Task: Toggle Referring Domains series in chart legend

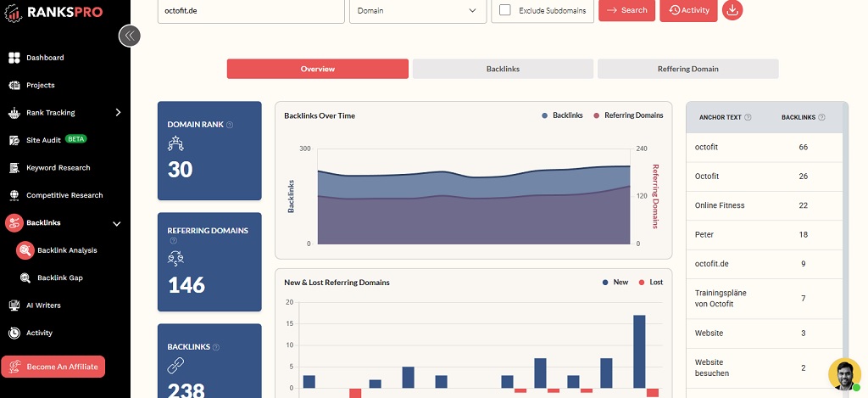Action: tap(628, 115)
